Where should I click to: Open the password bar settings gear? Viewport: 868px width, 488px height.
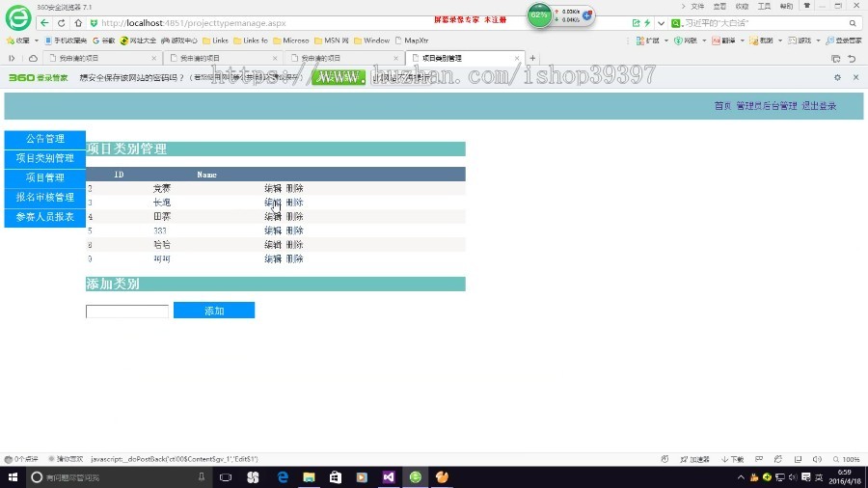pos(837,77)
